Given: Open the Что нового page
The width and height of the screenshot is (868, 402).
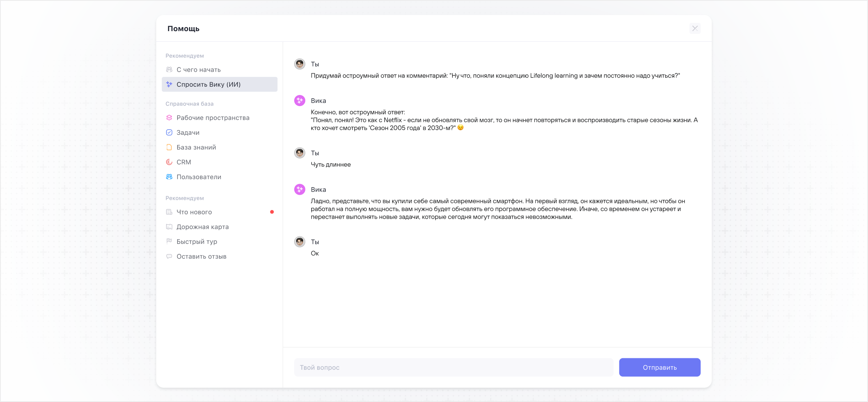Looking at the screenshot, I should [194, 212].
